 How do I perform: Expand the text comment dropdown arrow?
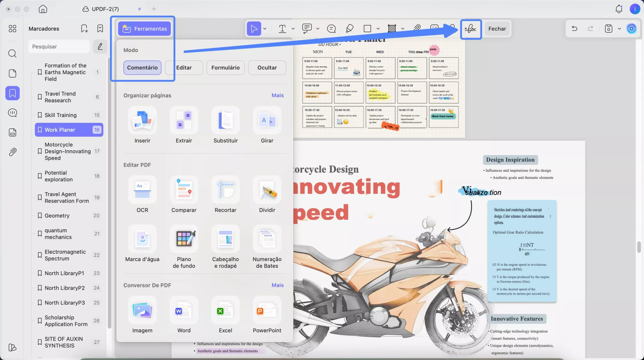[318, 29]
